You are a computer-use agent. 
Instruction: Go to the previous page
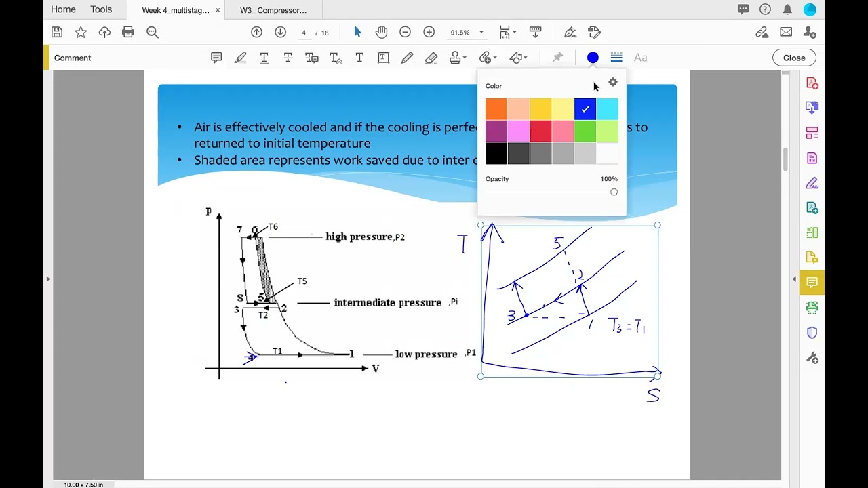[x=256, y=32]
